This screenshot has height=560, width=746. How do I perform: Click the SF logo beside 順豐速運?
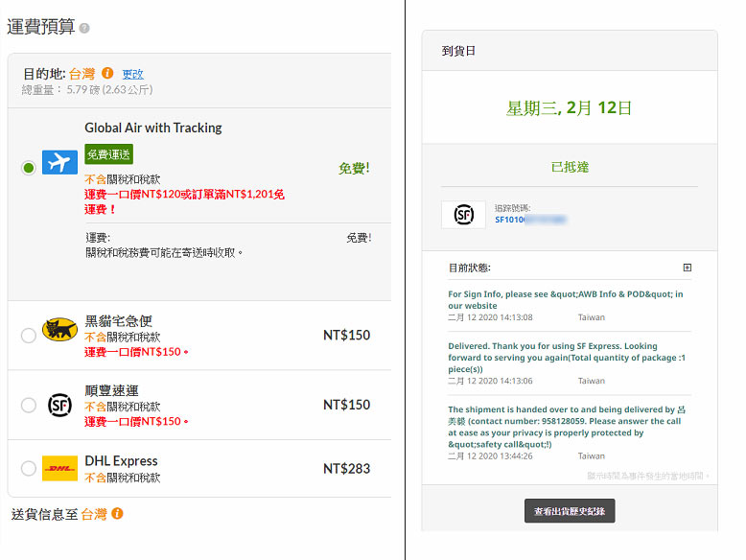pyautogui.click(x=59, y=405)
